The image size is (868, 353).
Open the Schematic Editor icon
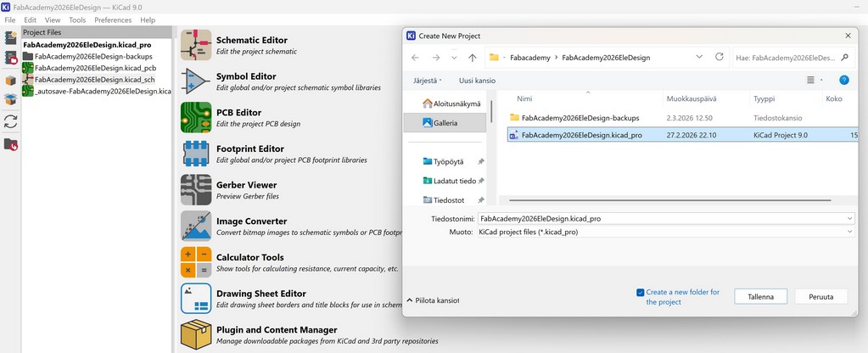coord(196,45)
